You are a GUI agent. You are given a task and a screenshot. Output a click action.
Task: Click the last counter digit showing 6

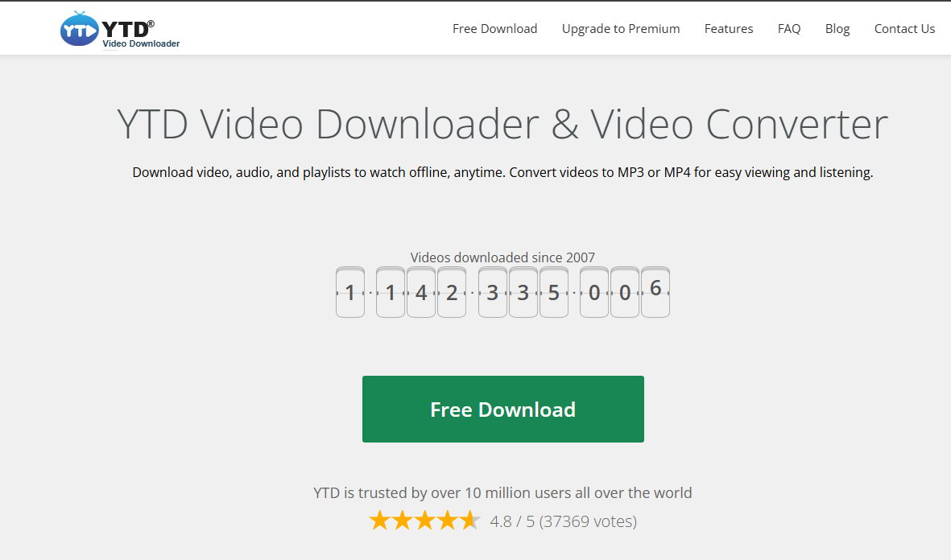[655, 292]
